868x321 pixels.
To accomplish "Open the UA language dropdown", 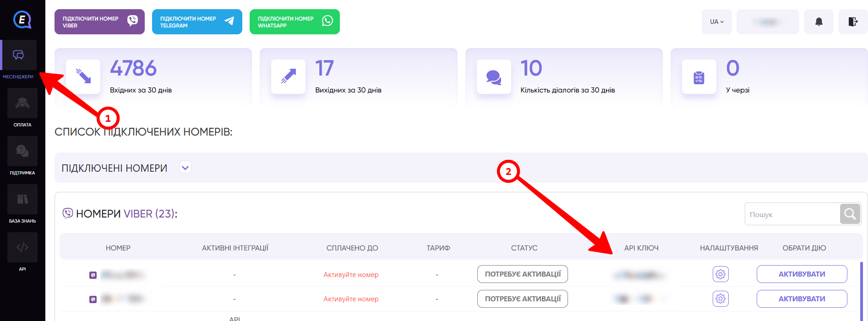I will (716, 22).
